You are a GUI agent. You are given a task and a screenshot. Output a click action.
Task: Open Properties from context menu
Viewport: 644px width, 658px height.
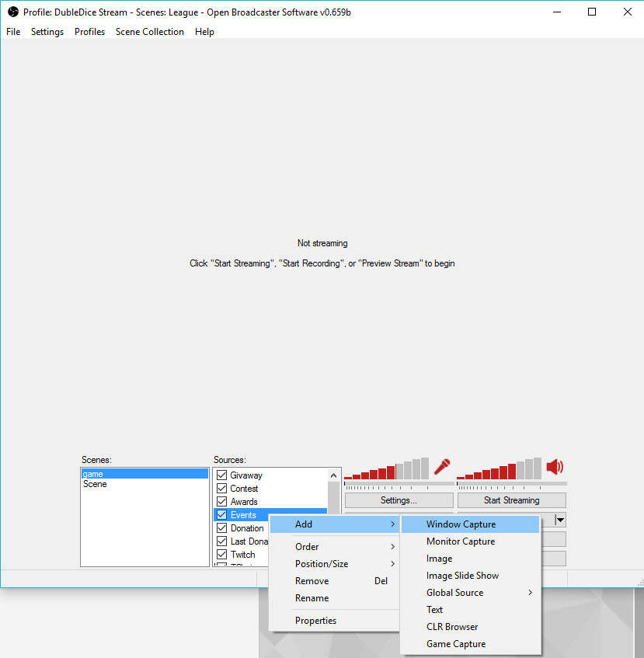coord(334,621)
